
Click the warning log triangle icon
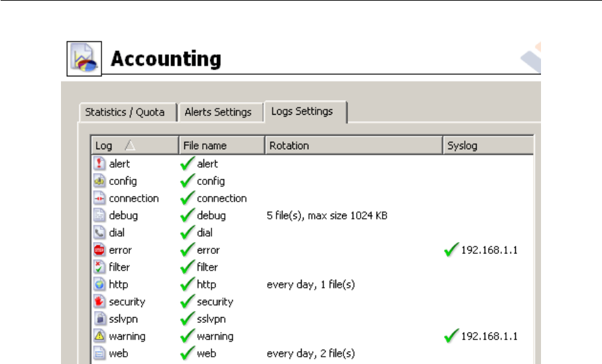pos(100,336)
